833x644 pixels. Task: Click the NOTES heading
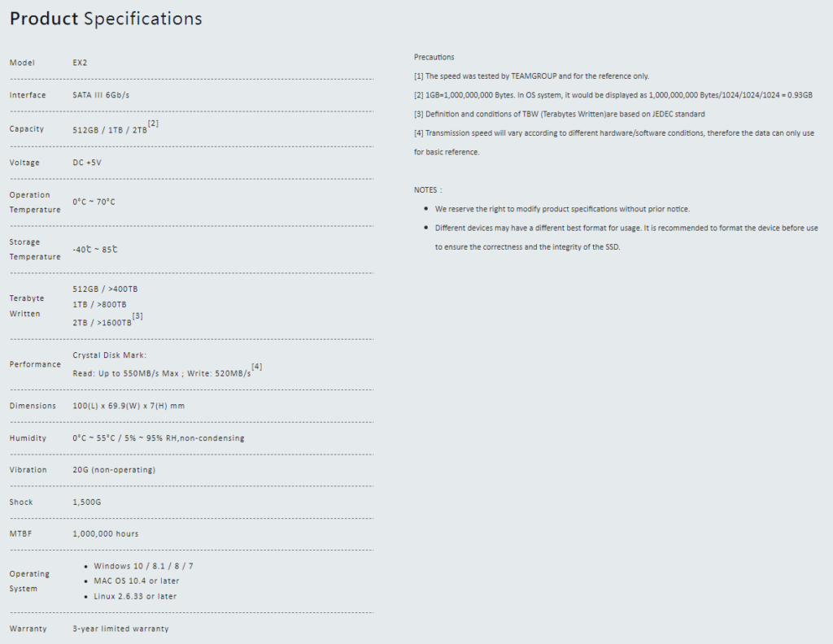(x=428, y=189)
